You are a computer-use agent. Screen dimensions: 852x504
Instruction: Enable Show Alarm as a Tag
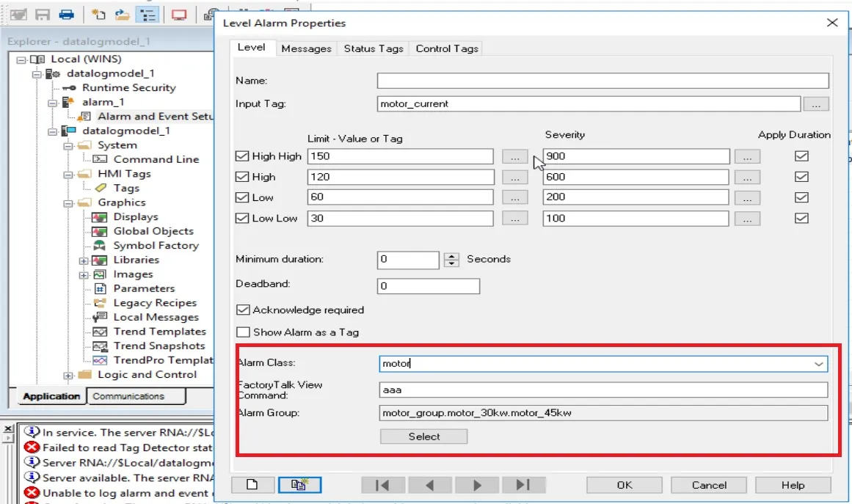tap(243, 332)
